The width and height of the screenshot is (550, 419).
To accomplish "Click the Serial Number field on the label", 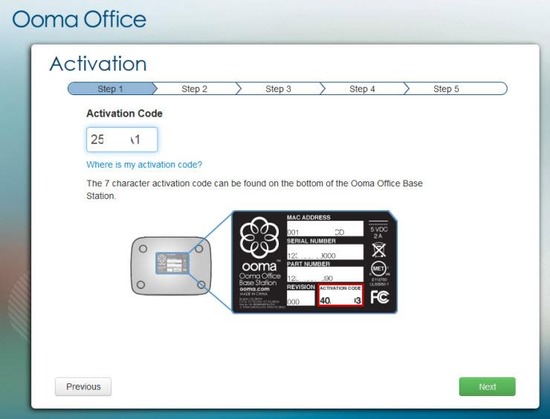I will [x=325, y=252].
